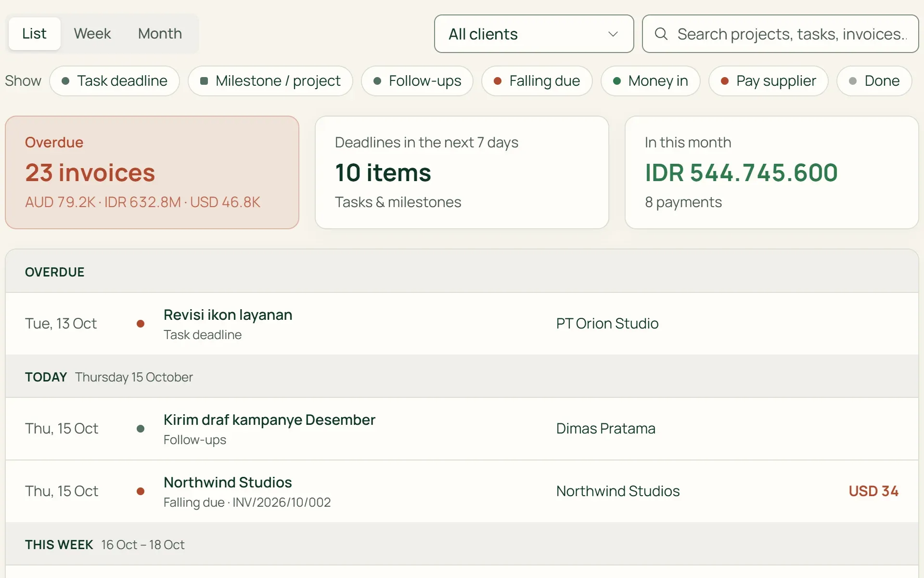The height and width of the screenshot is (578, 924).
Task: Open the Overdue 23 invoices card
Action: tap(152, 172)
